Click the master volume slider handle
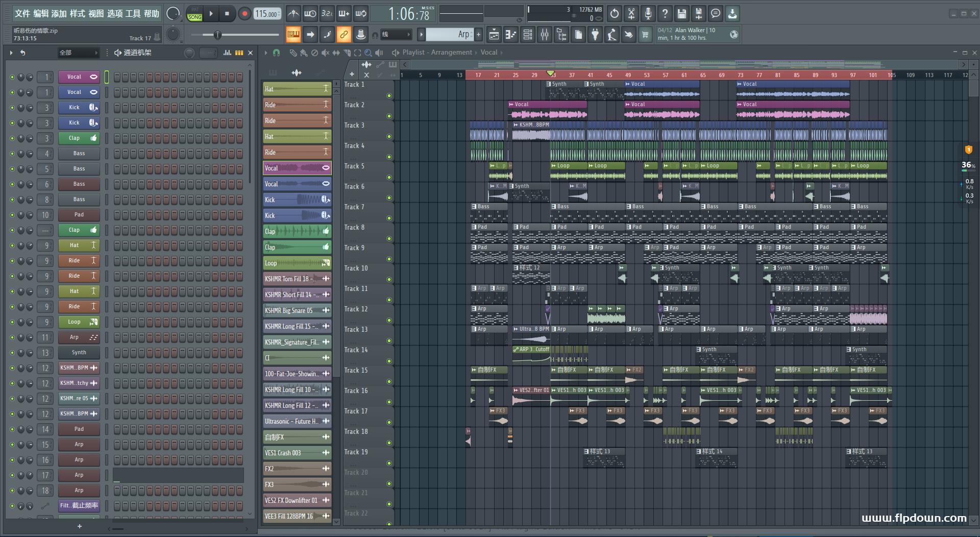 [x=217, y=35]
